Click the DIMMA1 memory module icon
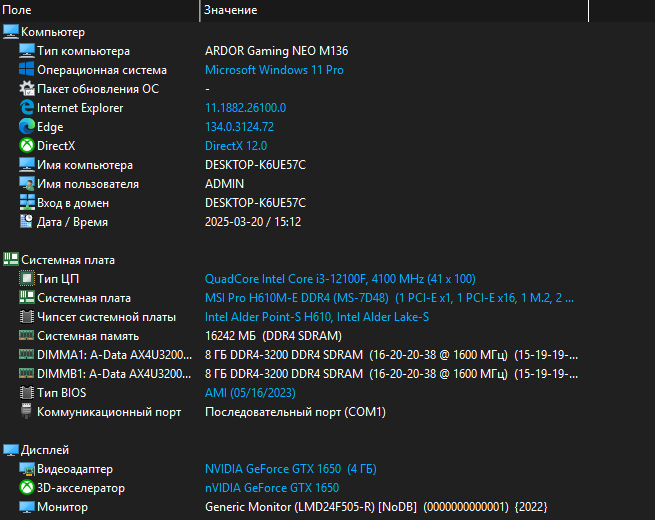This screenshot has width=655, height=520. click(x=27, y=355)
